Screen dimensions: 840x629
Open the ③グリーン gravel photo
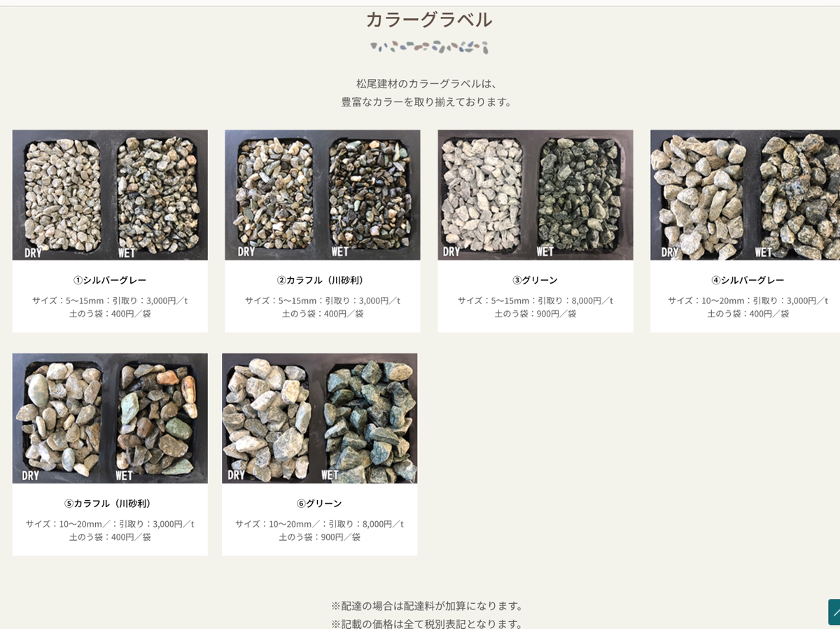coord(535,195)
